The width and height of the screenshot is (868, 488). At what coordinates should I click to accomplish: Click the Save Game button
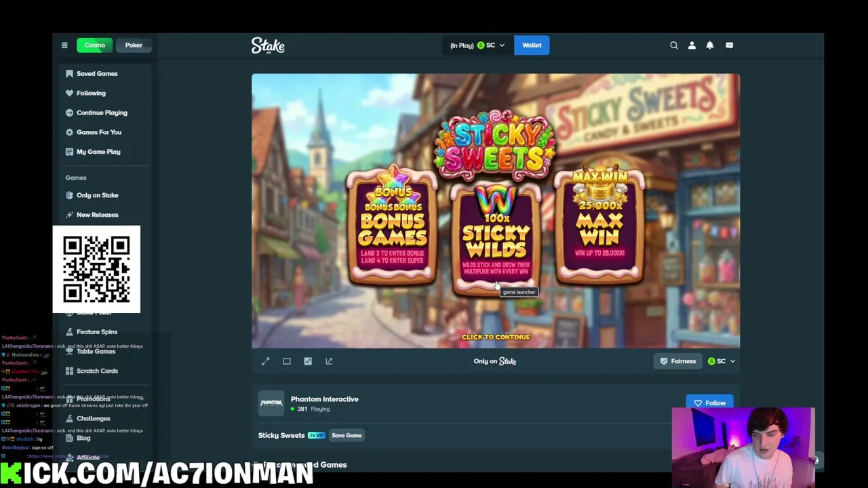tap(347, 435)
